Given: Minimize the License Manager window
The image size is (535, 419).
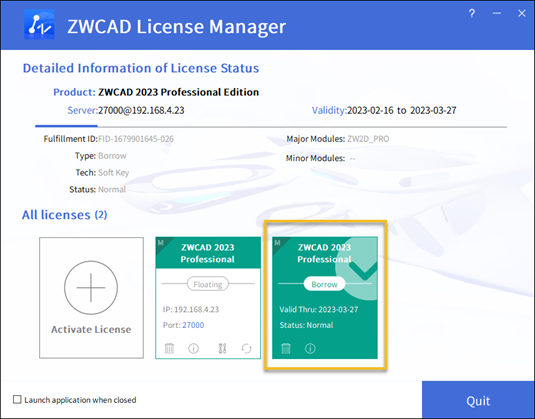Looking at the screenshot, I should 497,14.
